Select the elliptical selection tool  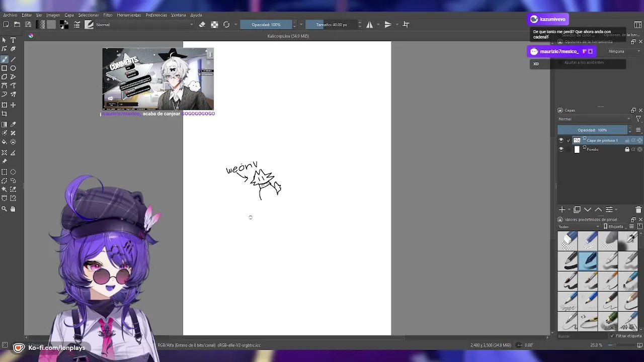(13, 172)
